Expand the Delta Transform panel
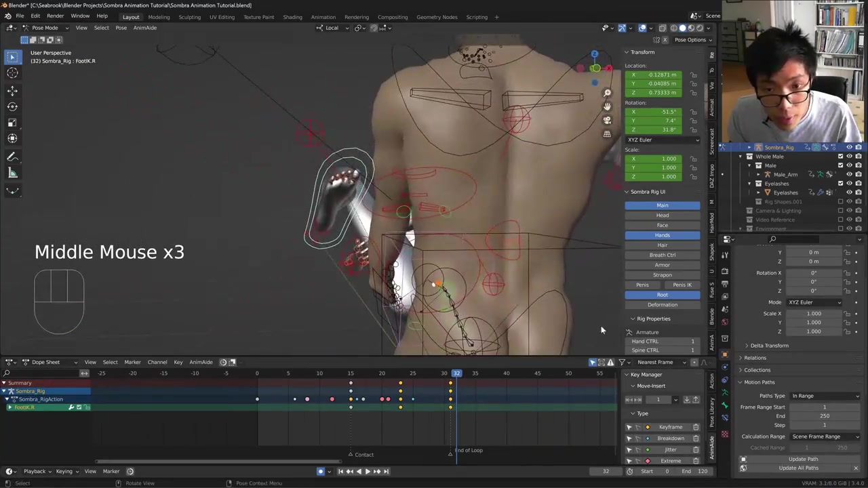The height and width of the screenshot is (488, 868). 769,346
